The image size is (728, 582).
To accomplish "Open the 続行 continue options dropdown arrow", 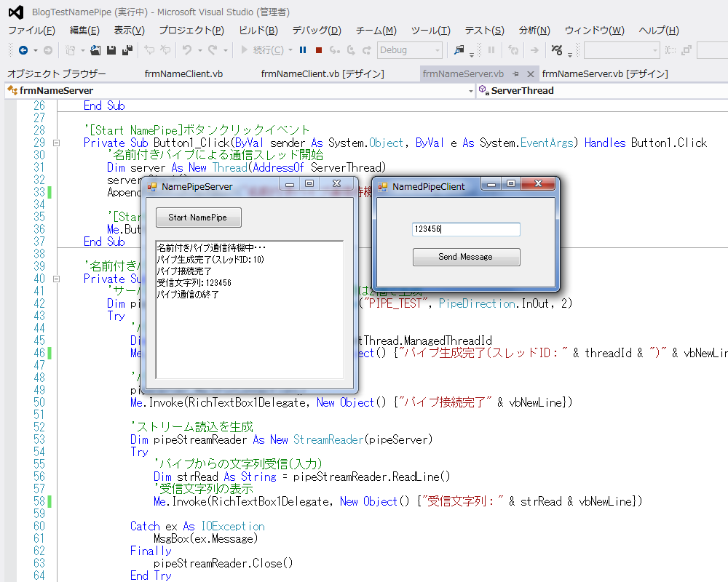I will pos(290,50).
